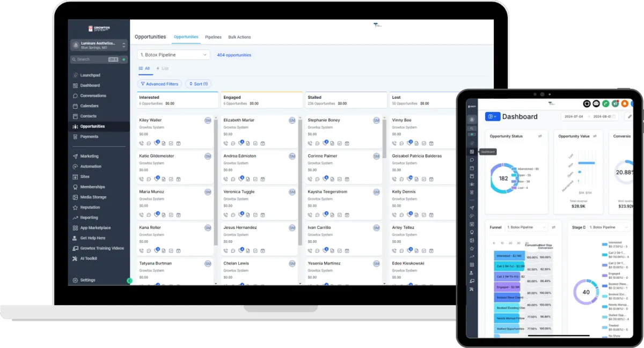Click the Dashboard grid icon in tablet sidebar
644x348 pixels.
pos(472,152)
